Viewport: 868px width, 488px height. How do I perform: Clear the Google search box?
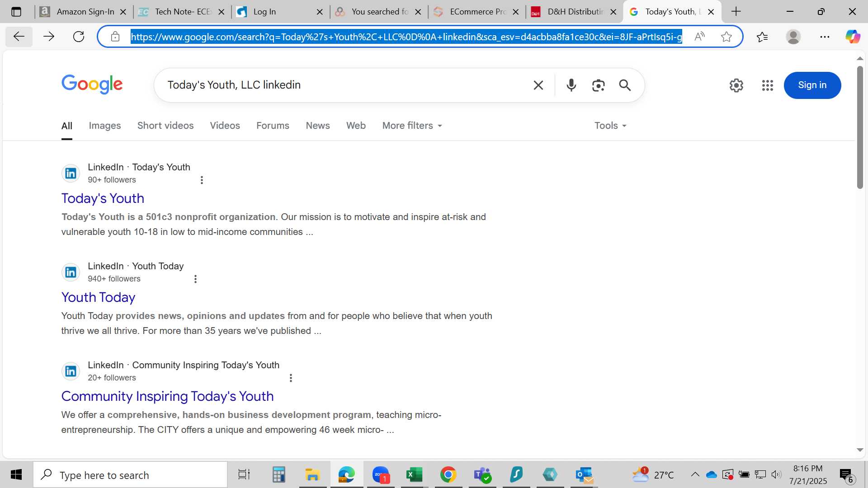click(x=538, y=85)
